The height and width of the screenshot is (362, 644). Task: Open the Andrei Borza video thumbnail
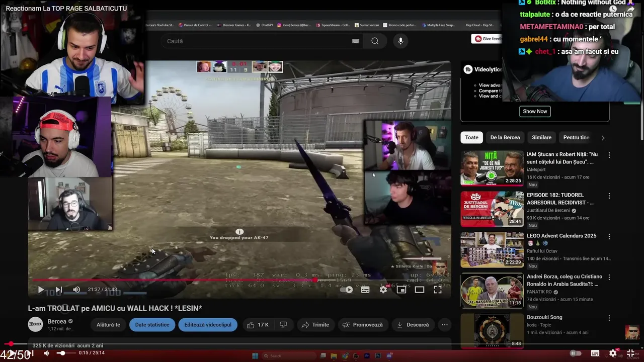pos(492,291)
